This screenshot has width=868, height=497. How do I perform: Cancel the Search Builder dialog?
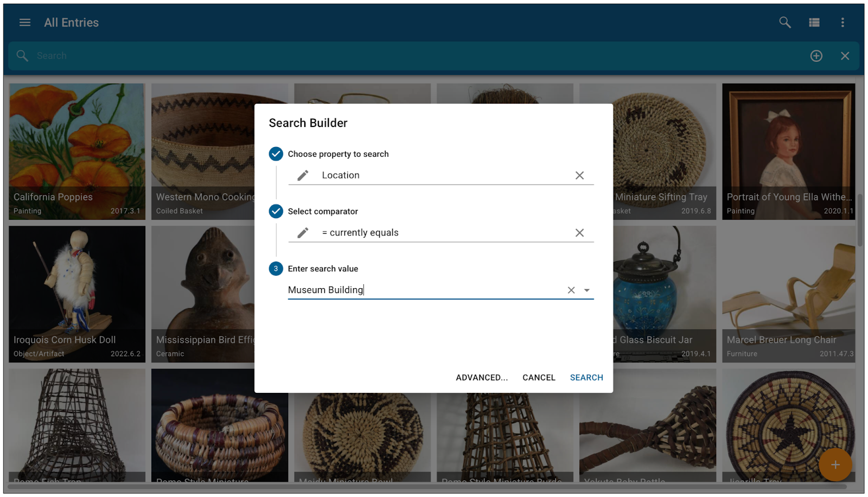point(539,378)
